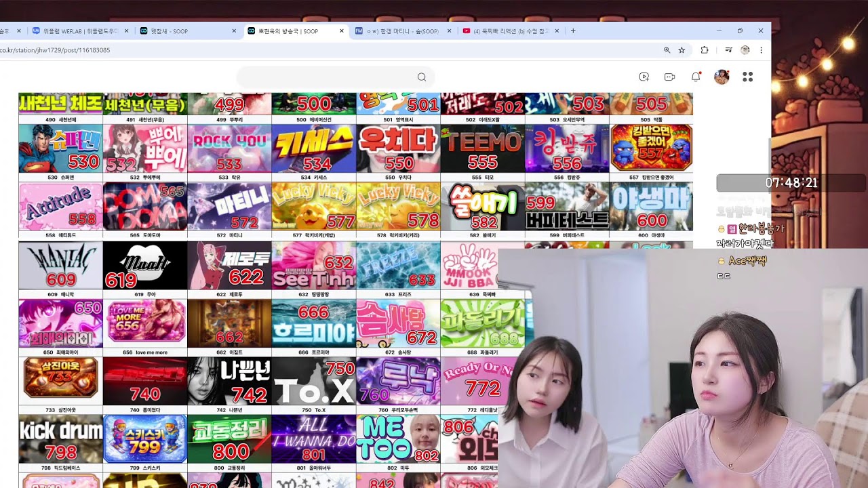
Task: Select the 656 love me more thumbnail
Action: click(x=145, y=323)
